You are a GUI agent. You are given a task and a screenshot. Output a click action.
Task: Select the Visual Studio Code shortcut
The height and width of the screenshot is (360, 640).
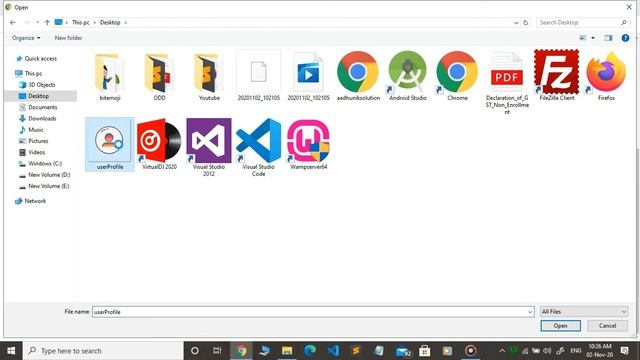[x=259, y=148]
